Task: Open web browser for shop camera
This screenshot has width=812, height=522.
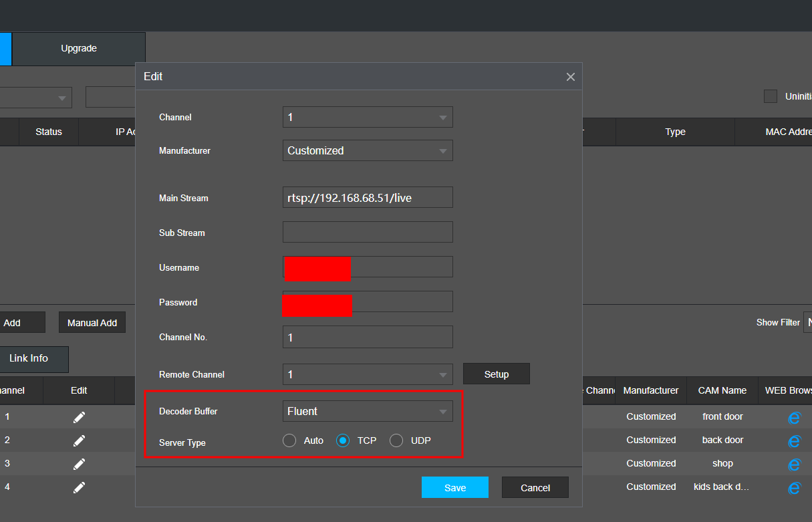Action: click(794, 465)
